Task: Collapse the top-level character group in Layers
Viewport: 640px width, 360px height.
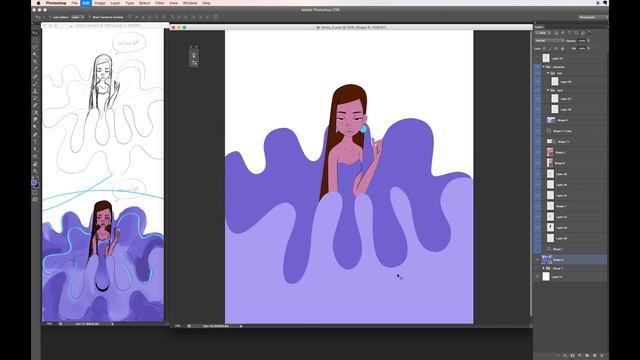Action: [x=544, y=67]
